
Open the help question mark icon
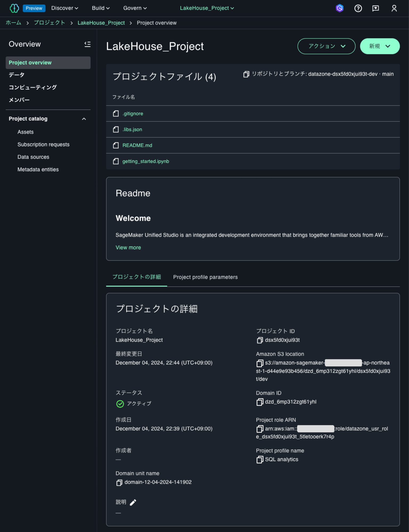pos(358,8)
